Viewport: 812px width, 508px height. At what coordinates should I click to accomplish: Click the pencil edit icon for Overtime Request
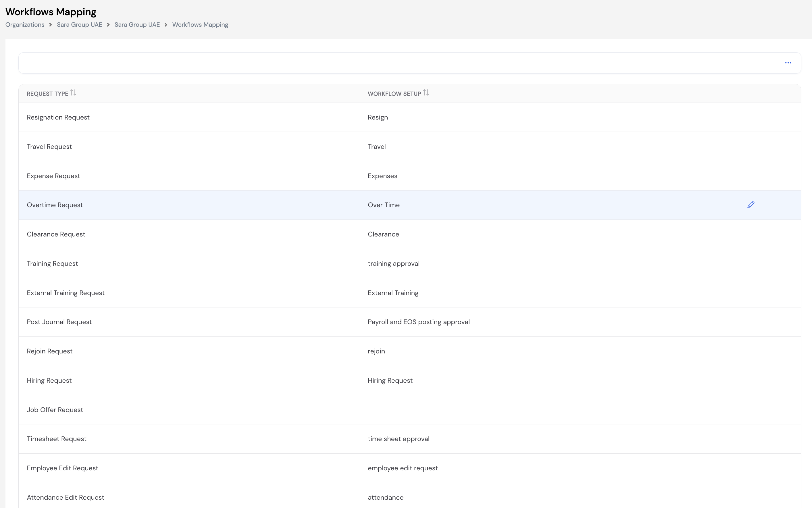751,205
